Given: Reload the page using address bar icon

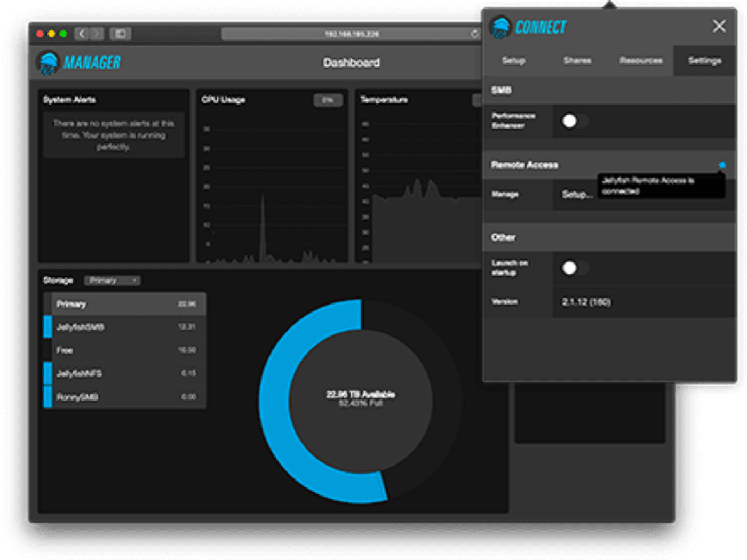Looking at the screenshot, I should point(474,34).
